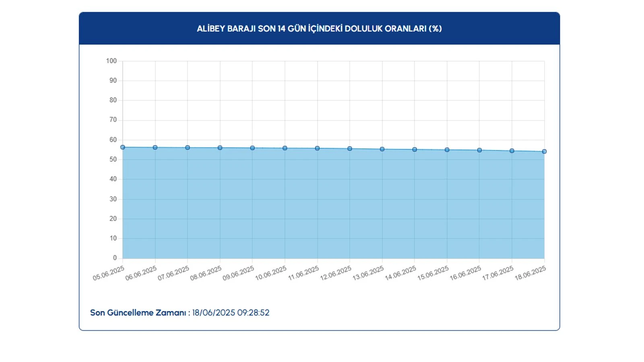This screenshot has width=644, height=362.
Task: Click the data point for 12.06.2025
Action: click(x=350, y=149)
